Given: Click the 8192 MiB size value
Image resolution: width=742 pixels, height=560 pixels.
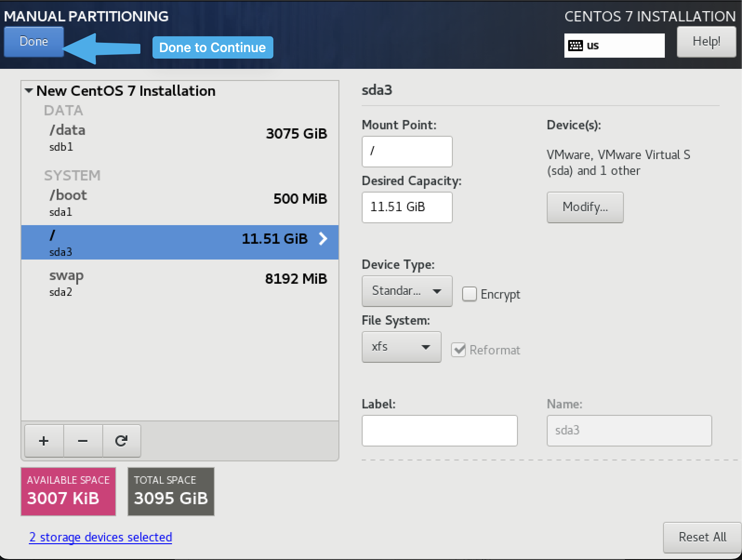Looking at the screenshot, I should pos(296,279).
